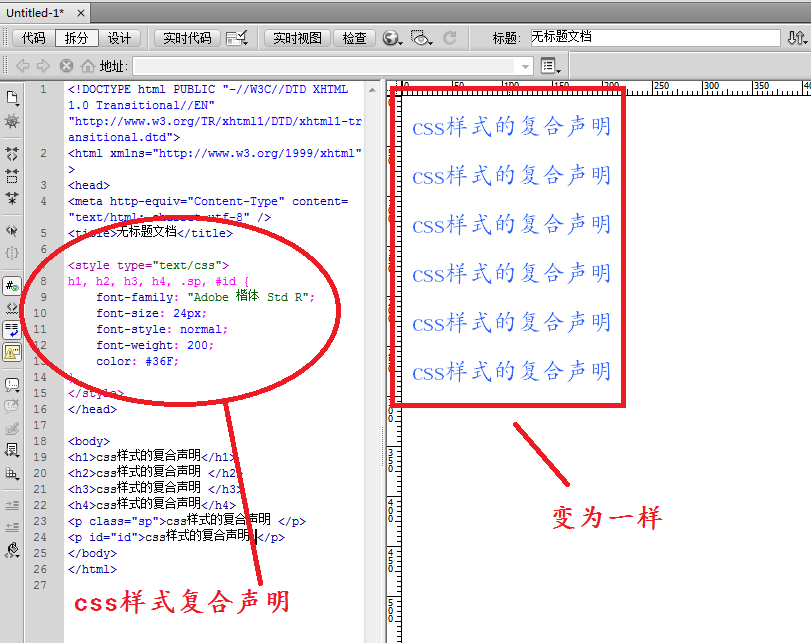Click the 标题 text field
This screenshot has width=811, height=643.
[x=655, y=37]
